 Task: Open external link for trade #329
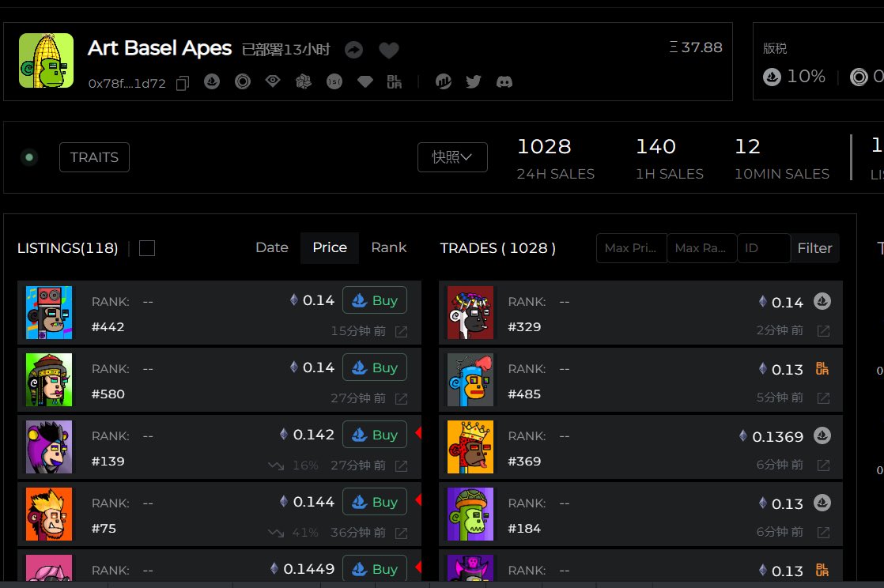pyautogui.click(x=823, y=331)
